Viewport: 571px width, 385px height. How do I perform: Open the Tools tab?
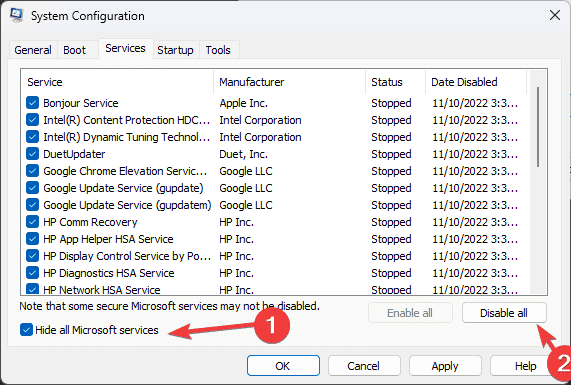point(218,50)
